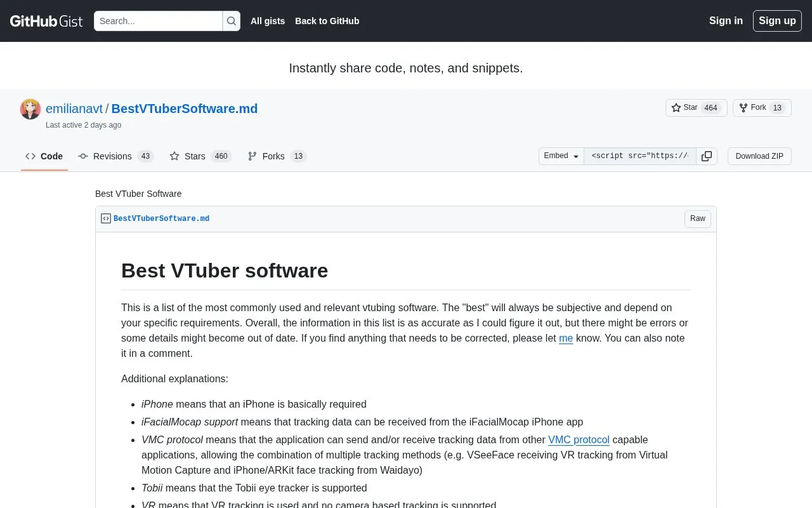The image size is (812, 508).
Task: Click the embed script text field
Action: click(640, 156)
